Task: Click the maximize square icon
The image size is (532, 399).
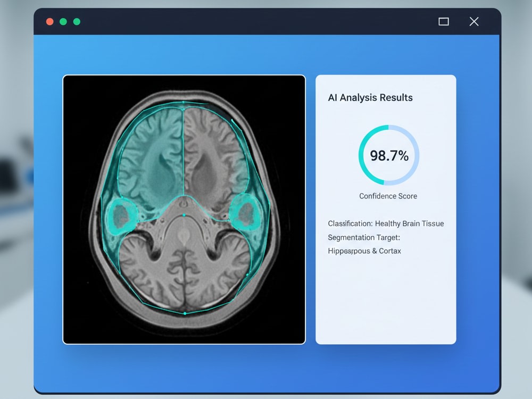Action: [x=444, y=22]
